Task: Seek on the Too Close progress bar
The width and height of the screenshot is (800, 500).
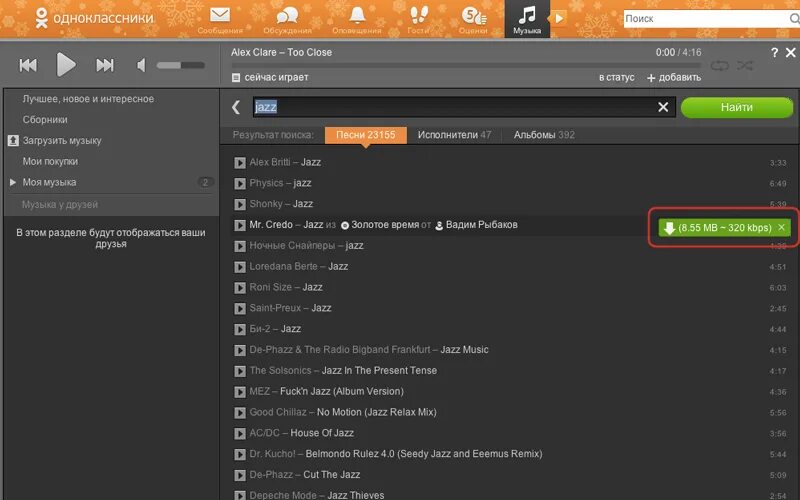Action: (466, 65)
